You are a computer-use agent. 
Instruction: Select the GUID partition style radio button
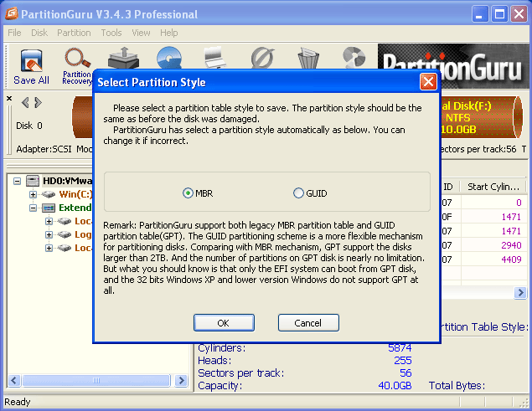click(298, 193)
